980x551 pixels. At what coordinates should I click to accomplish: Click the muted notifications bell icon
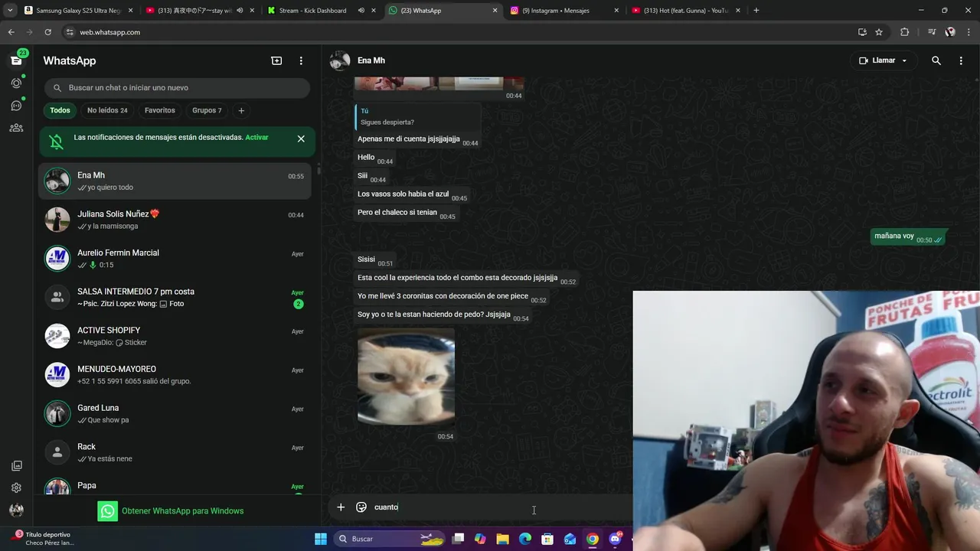pos(56,142)
